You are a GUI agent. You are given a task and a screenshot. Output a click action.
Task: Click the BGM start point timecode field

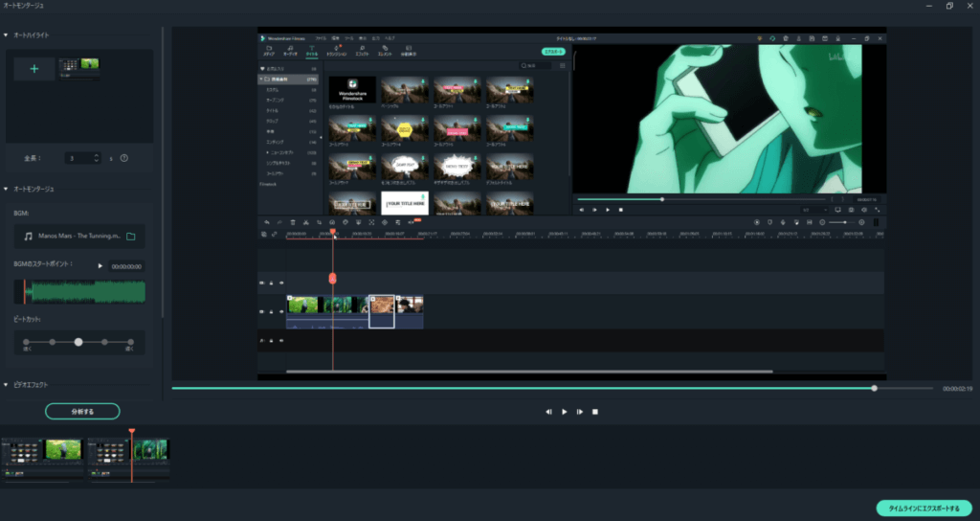click(126, 266)
